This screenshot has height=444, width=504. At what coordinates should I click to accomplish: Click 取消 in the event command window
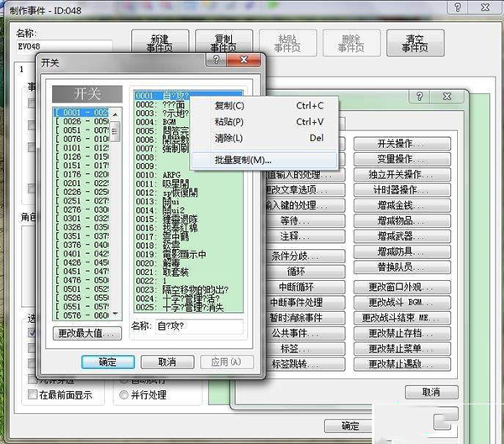[432, 392]
